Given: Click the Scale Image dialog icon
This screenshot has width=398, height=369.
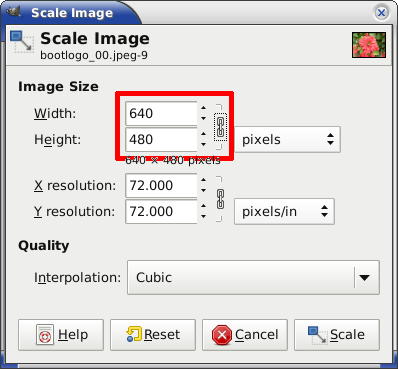Looking at the screenshot, I should (x=22, y=42).
